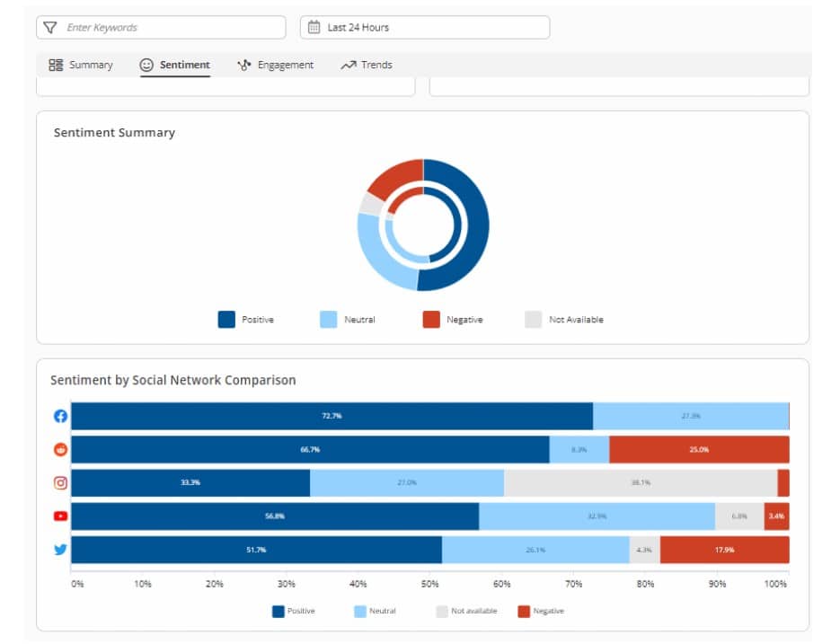Go to the Trends tab
The image size is (840, 644).
tap(367, 65)
